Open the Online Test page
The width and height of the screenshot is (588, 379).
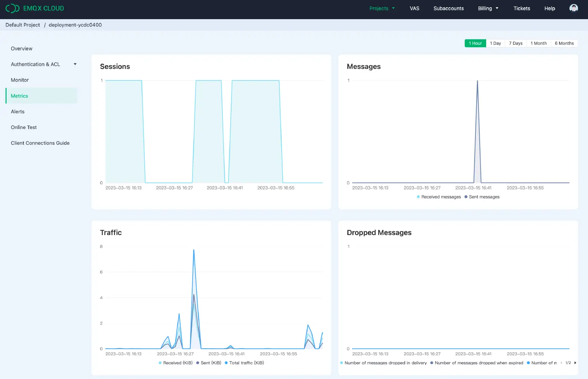(24, 127)
